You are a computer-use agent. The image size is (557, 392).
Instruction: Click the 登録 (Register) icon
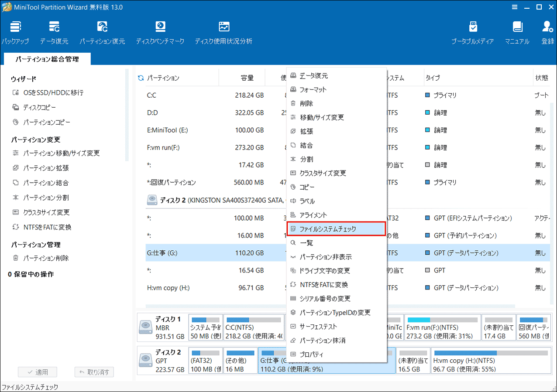click(x=547, y=31)
